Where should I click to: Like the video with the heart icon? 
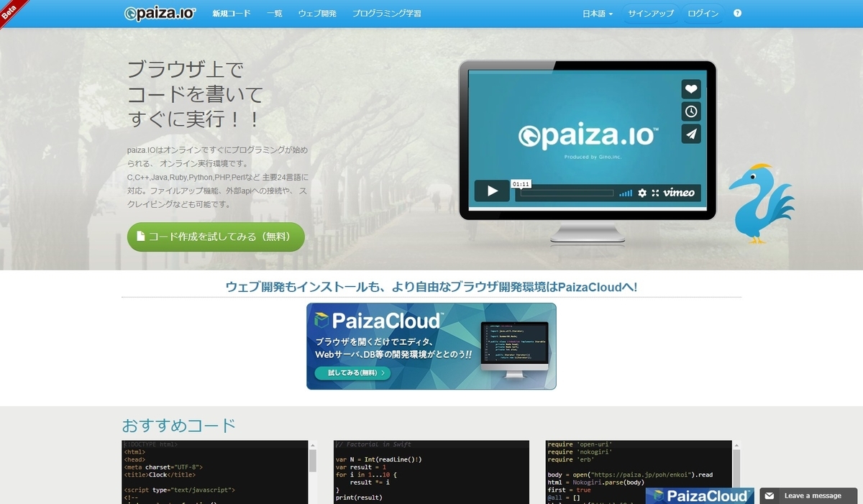[x=691, y=89]
